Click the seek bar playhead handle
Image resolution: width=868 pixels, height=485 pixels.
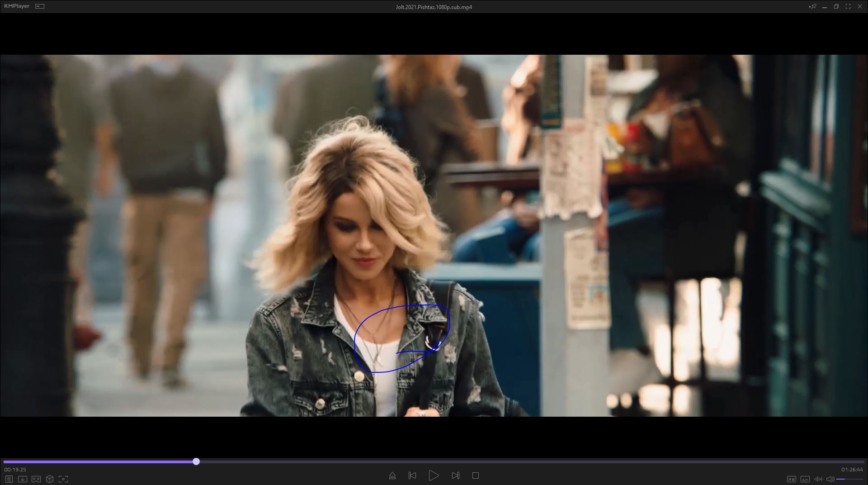click(196, 461)
